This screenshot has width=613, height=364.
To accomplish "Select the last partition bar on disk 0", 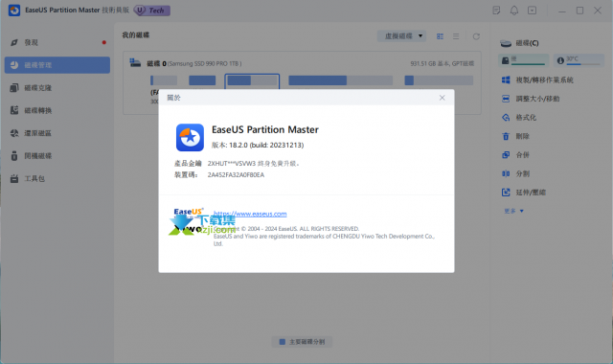I will click(x=439, y=80).
